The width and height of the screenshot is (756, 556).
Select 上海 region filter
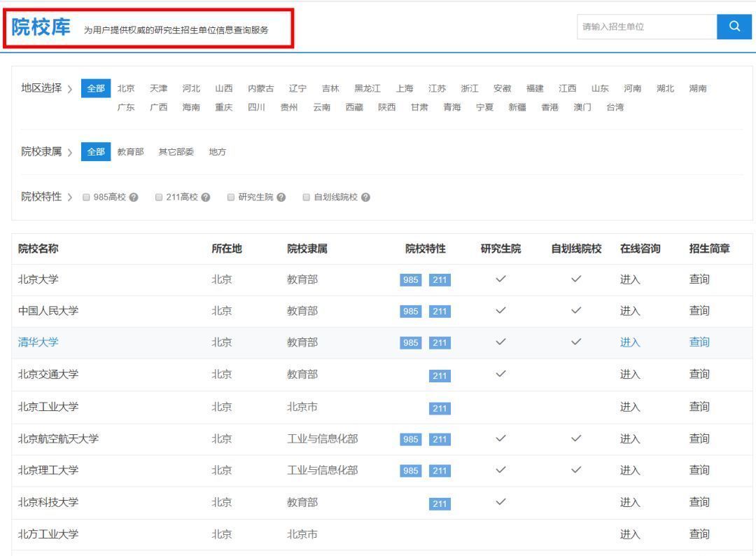(x=403, y=88)
